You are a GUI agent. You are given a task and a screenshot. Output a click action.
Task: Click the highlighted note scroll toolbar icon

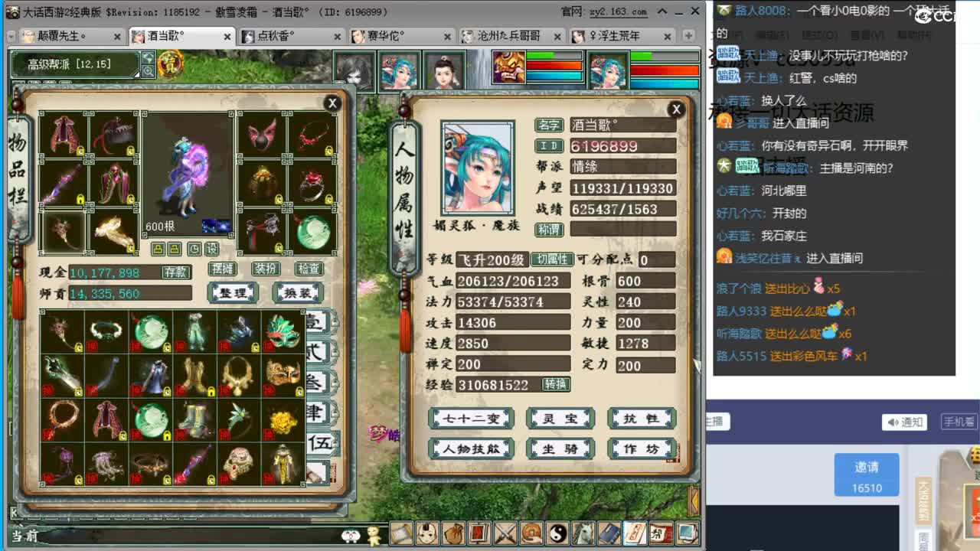[x=635, y=533]
